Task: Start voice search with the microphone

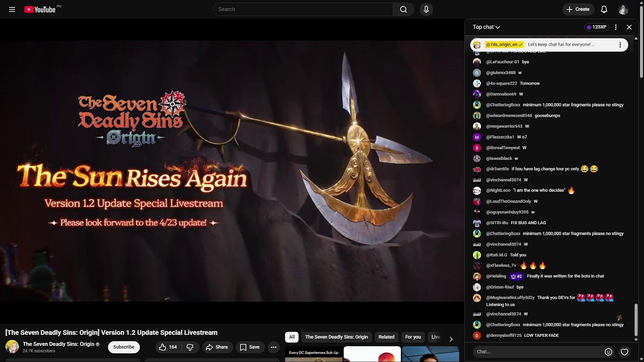Action: pyautogui.click(x=426, y=10)
